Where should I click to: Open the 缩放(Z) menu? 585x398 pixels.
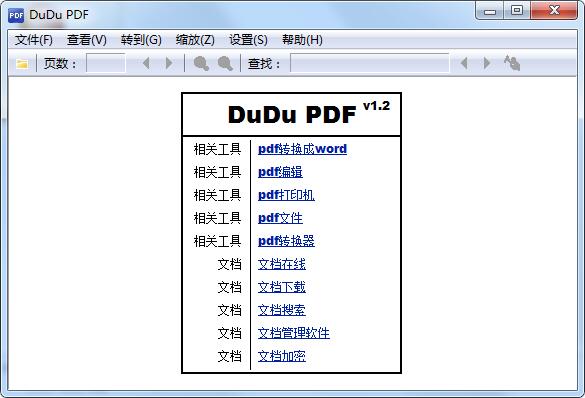pyautogui.click(x=195, y=40)
